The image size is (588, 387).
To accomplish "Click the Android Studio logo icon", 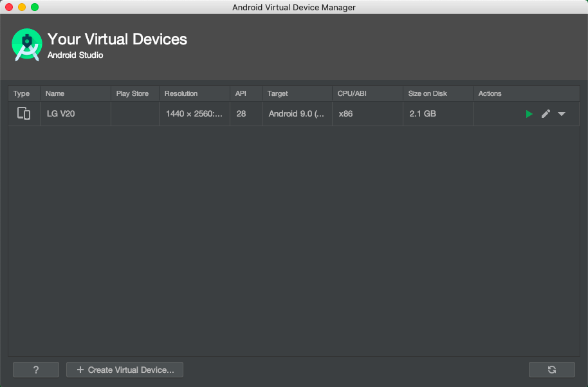I will 26,44.
